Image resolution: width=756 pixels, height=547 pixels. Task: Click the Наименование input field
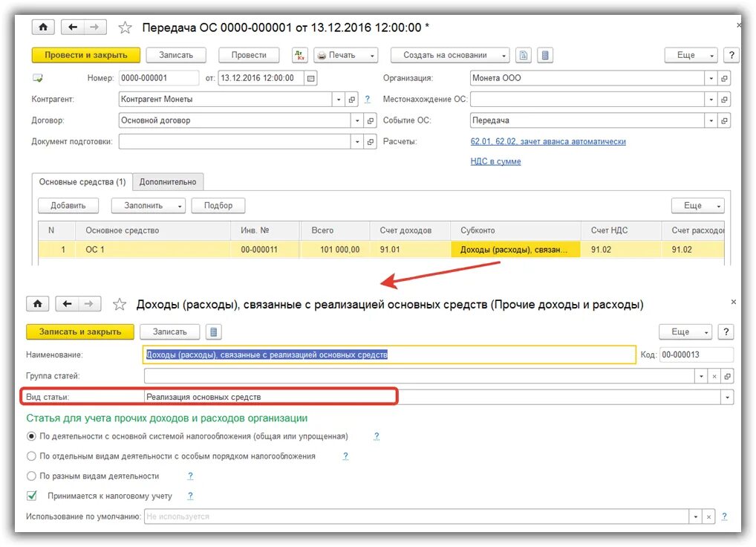click(390, 355)
